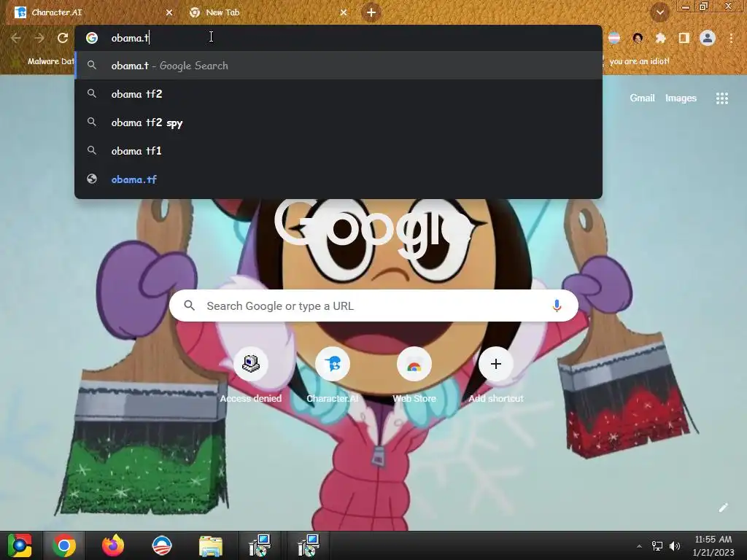Open the Chrome profile avatar
This screenshot has height=560, width=747.
pos(708,38)
